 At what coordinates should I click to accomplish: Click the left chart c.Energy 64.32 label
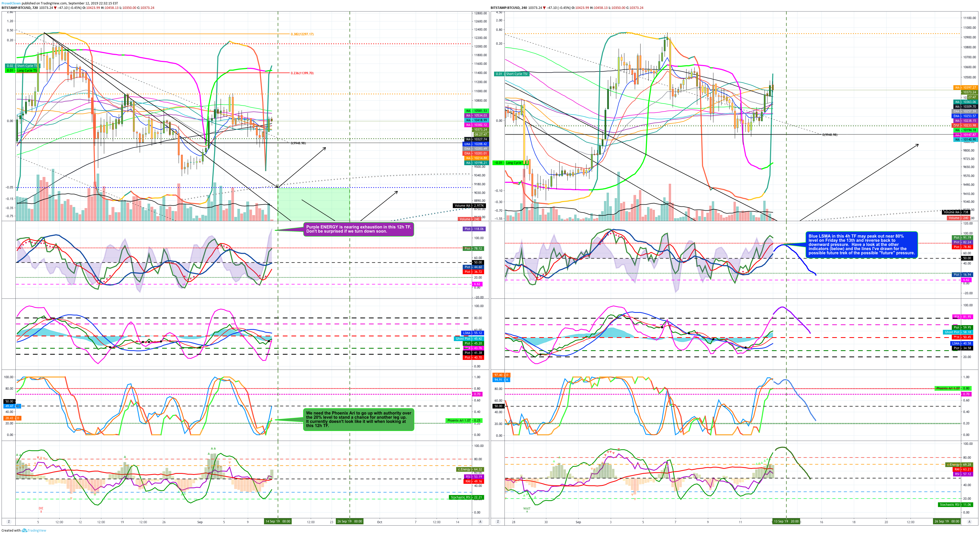point(470,469)
